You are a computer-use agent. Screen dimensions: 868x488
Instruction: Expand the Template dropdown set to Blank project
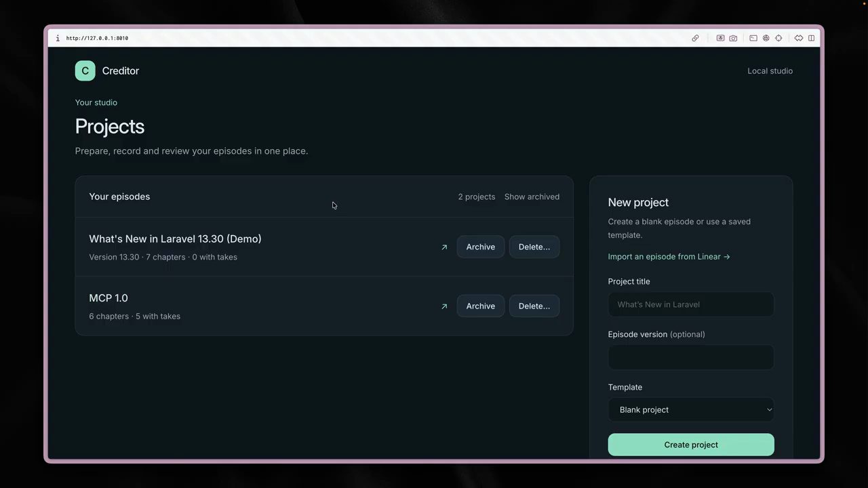coord(691,409)
